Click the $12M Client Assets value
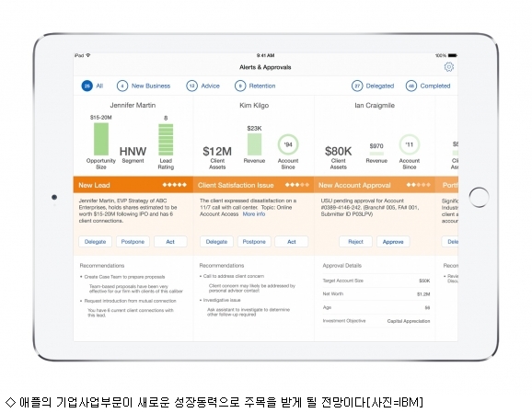 click(217, 151)
